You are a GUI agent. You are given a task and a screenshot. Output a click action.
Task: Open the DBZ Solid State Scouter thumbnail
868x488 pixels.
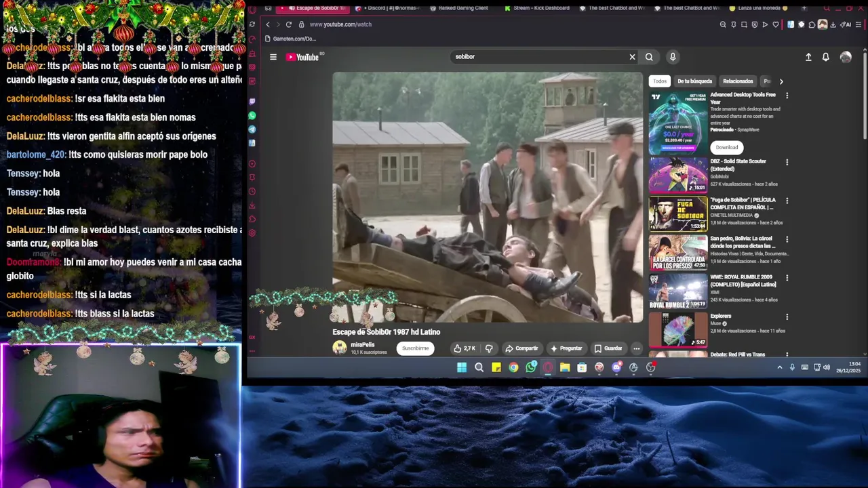pyautogui.click(x=678, y=176)
